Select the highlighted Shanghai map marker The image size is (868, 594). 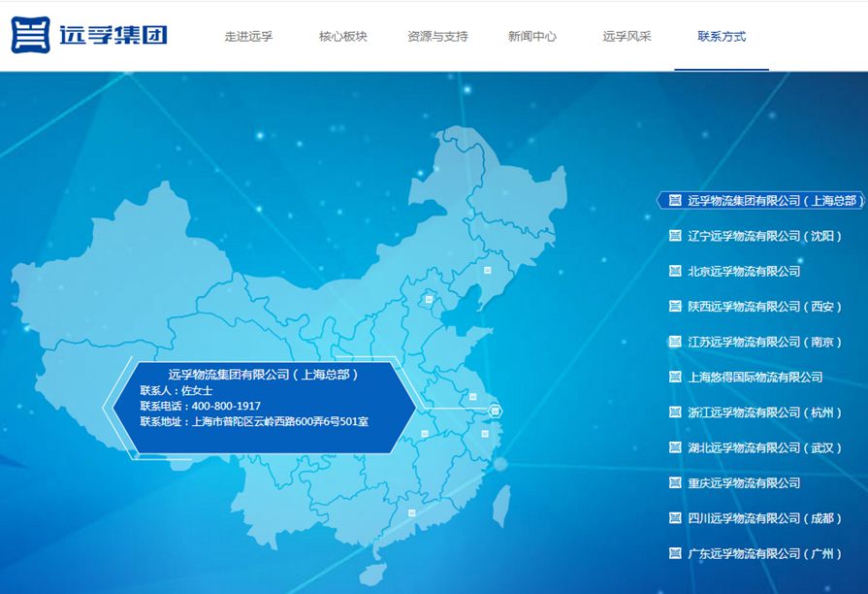point(496,412)
